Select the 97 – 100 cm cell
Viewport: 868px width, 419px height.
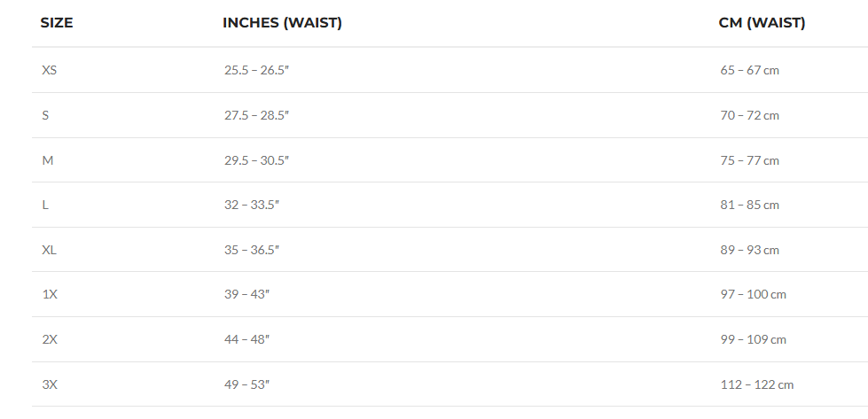pos(753,294)
